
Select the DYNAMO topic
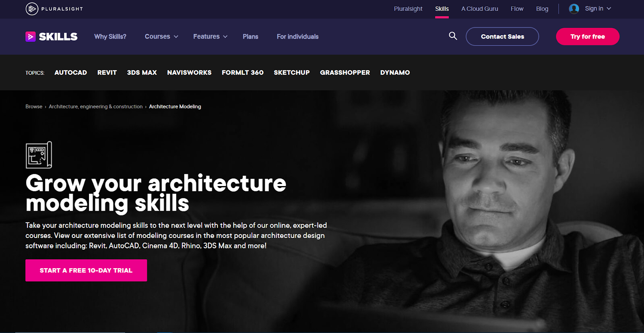(x=395, y=72)
